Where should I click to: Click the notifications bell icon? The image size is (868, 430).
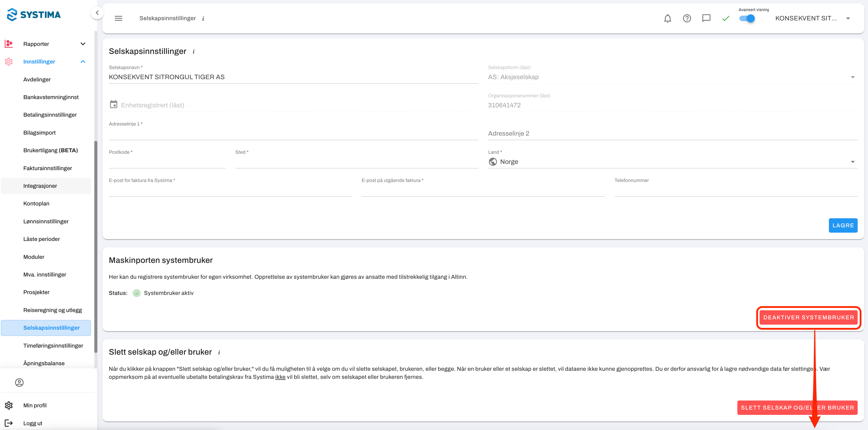667,18
